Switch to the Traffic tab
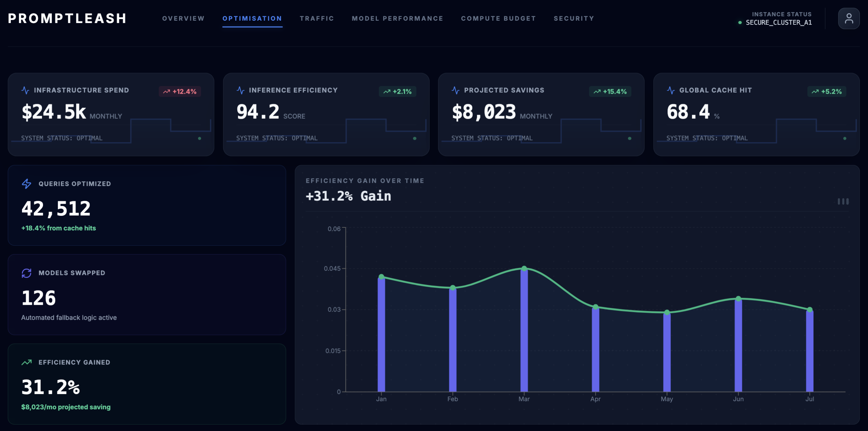868x431 pixels. tap(317, 18)
